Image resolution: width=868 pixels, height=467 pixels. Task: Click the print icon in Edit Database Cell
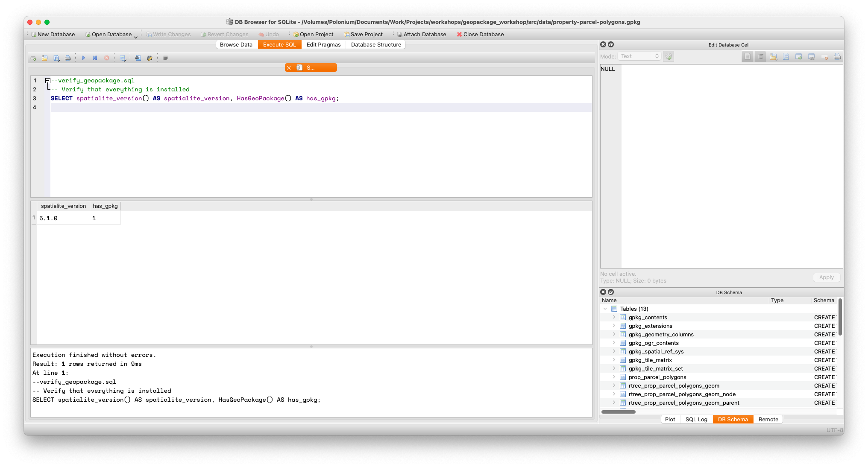click(837, 56)
